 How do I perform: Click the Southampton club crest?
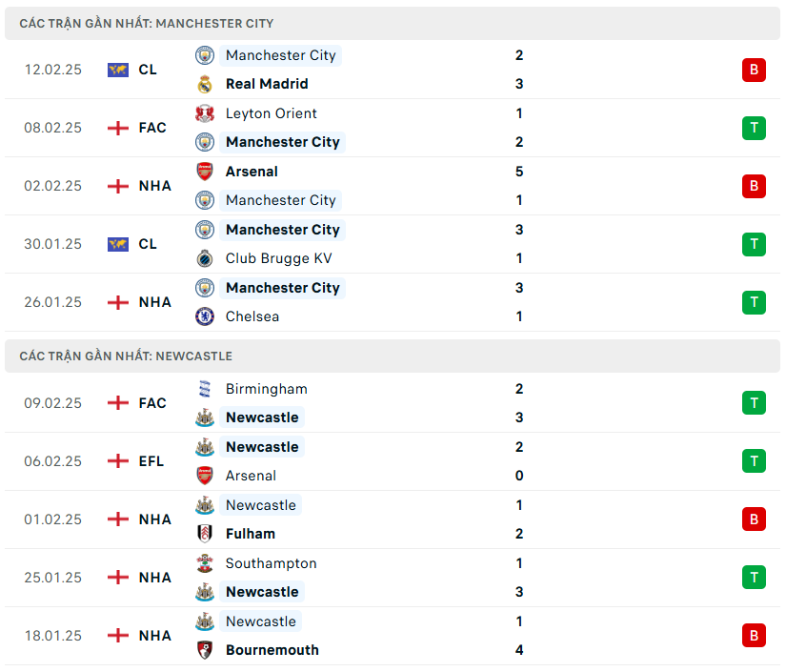(x=204, y=563)
